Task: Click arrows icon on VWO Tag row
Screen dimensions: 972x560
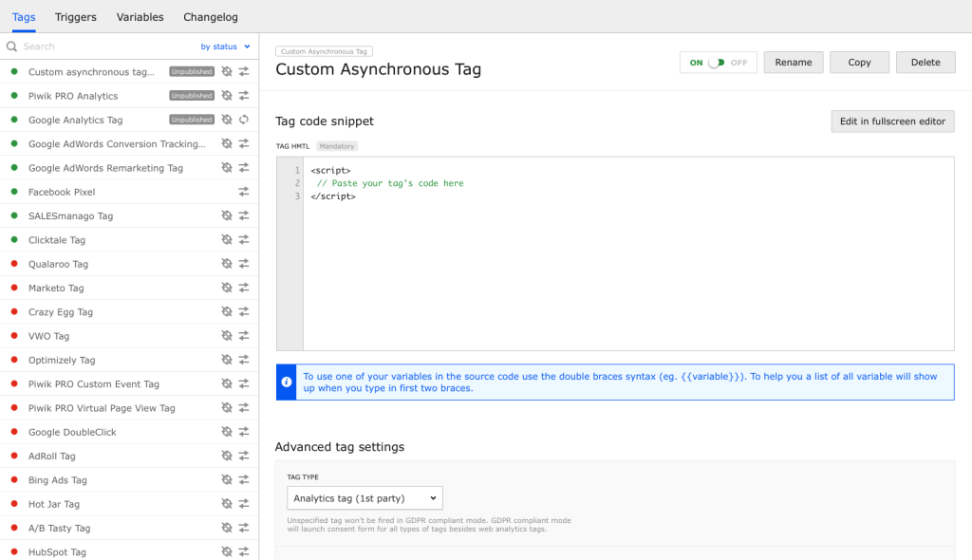Action: click(x=244, y=335)
